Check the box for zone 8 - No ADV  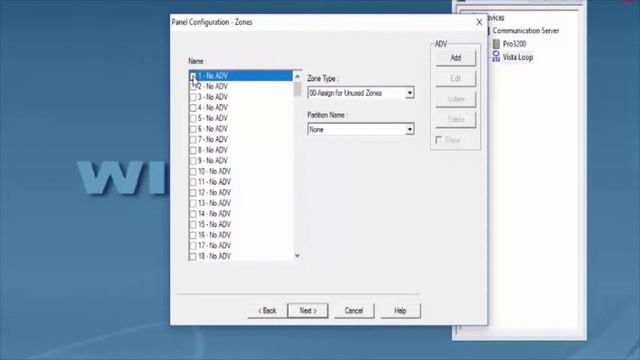click(193, 150)
